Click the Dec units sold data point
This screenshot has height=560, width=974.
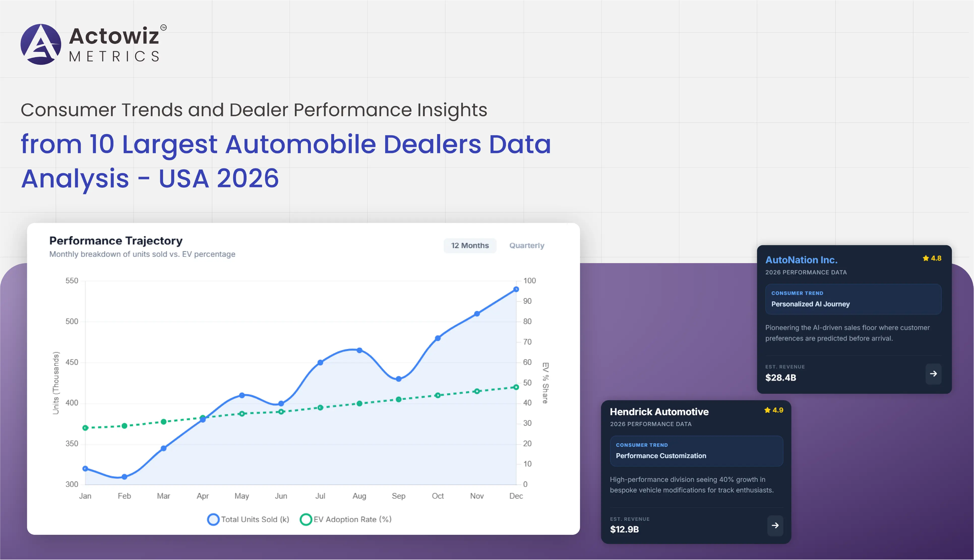pos(516,289)
